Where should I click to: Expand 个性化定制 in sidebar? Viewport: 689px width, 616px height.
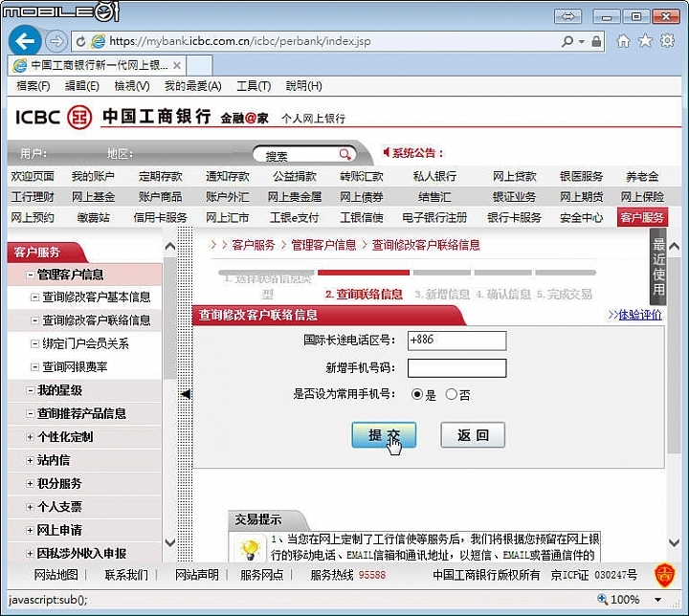click(x=30, y=437)
